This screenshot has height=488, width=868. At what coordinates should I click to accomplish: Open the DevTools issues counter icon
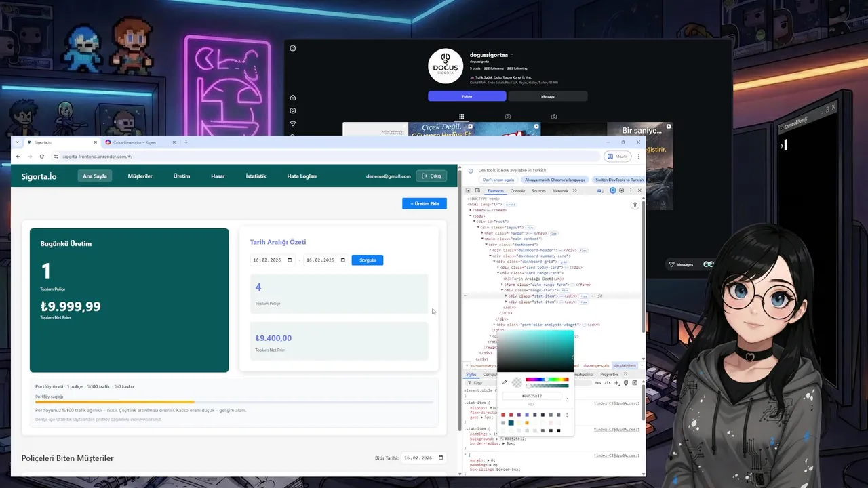(x=601, y=191)
